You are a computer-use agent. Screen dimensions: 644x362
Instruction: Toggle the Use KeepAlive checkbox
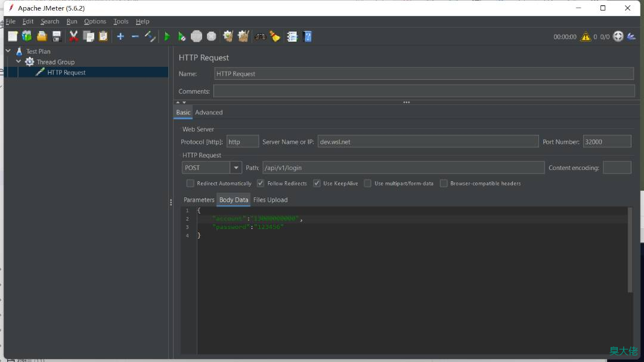(x=317, y=183)
